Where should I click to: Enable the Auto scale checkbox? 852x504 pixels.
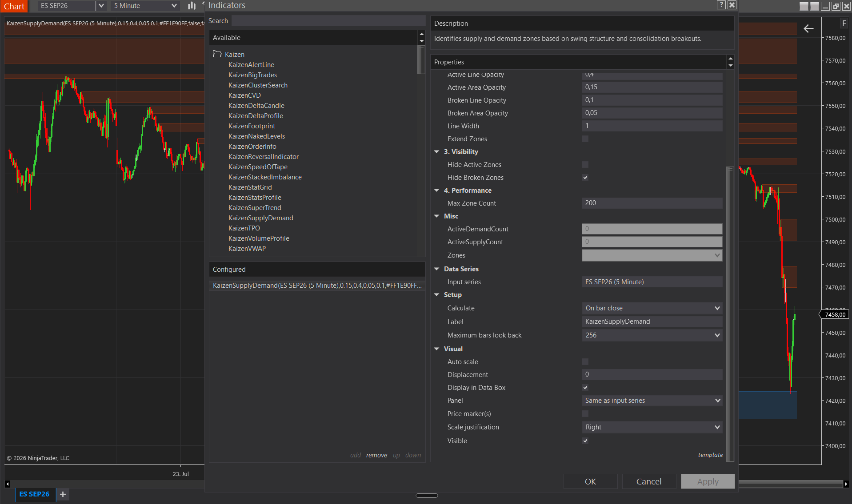click(585, 362)
